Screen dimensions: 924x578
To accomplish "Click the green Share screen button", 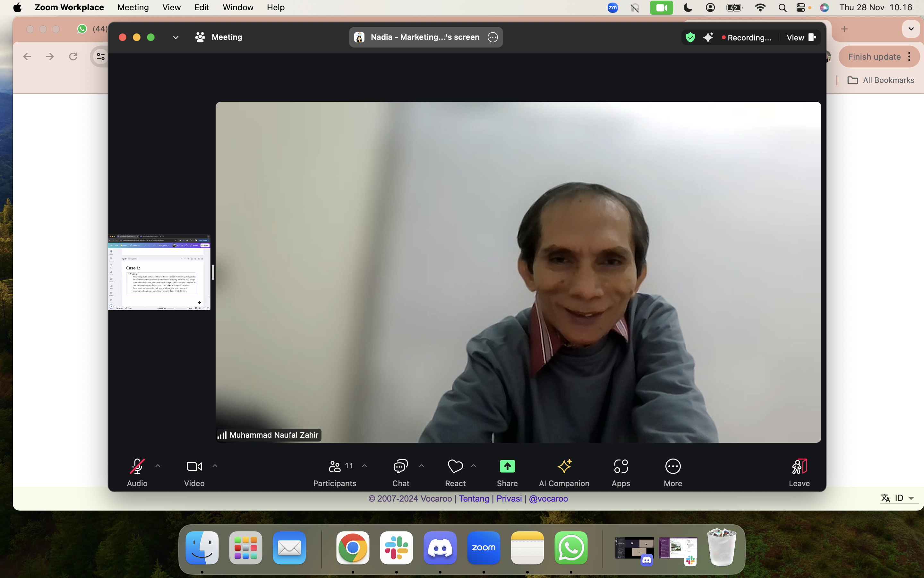I will [507, 473].
